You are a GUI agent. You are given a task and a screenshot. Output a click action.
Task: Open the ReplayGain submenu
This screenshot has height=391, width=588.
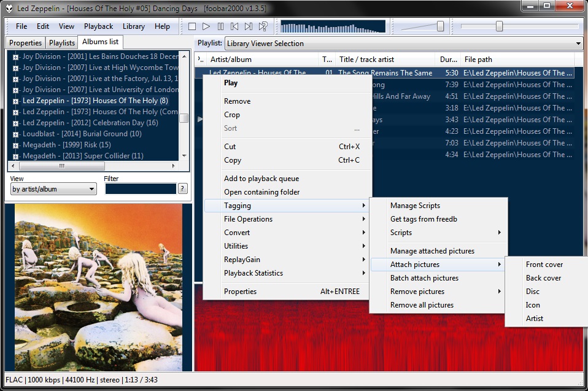(288, 260)
